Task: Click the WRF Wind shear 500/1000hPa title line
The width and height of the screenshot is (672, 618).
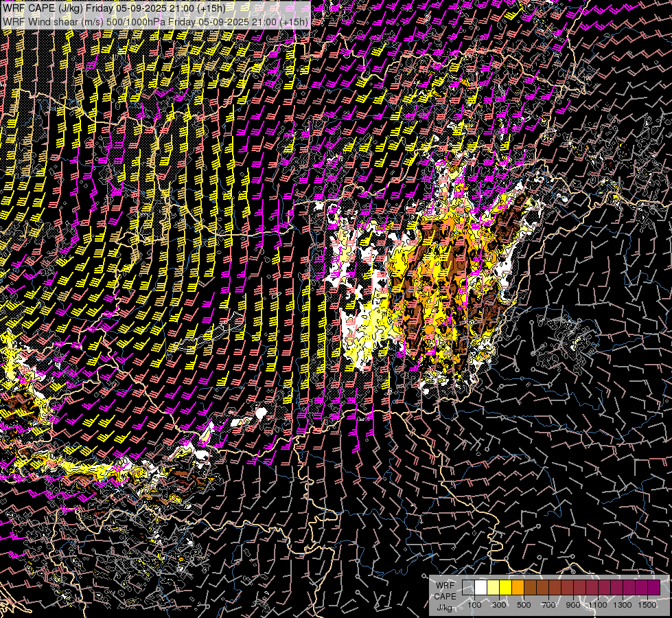Action: click(155, 22)
